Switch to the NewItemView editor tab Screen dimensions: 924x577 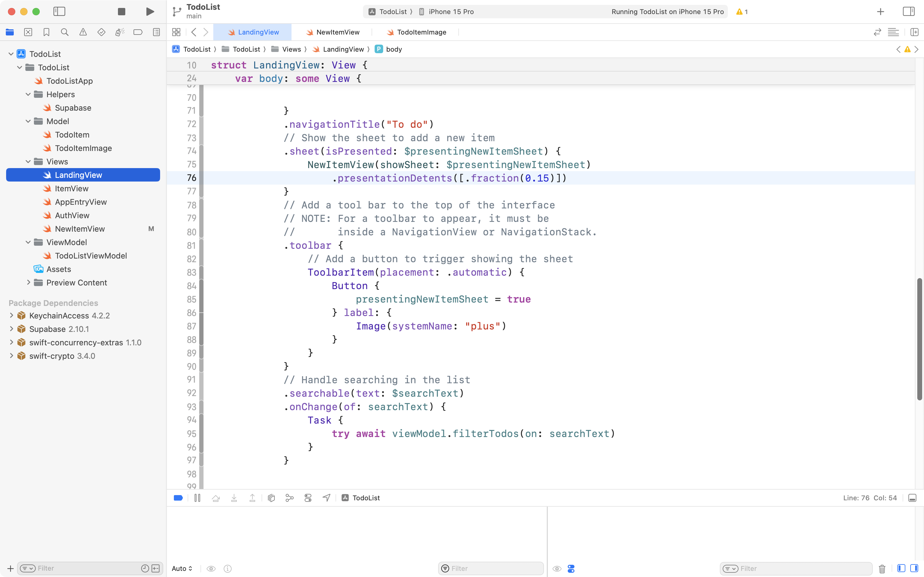click(337, 32)
